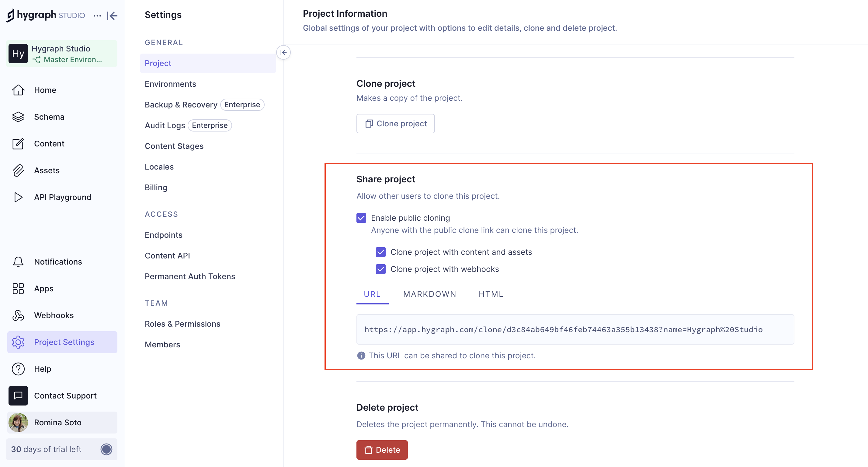Image resolution: width=868 pixels, height=467 pixels.
Task: View Notifications panel
Action: coord(58,261)
